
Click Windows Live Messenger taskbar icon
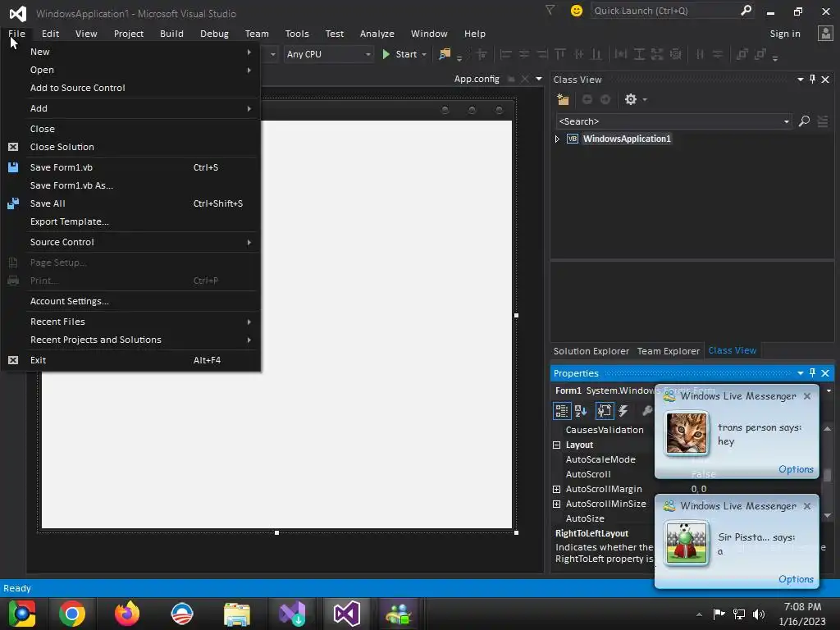tap(399, 614)
